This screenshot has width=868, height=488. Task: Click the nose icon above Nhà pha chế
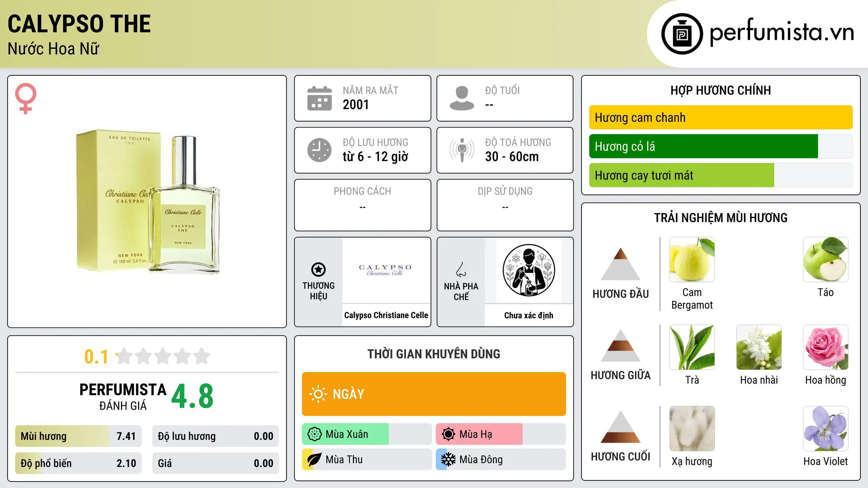[x=461, y=269]
